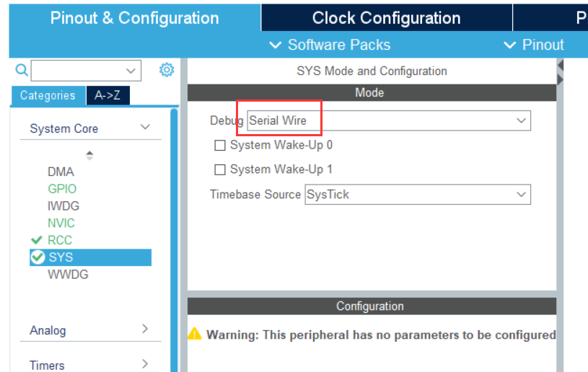Open the Software Packs menu
The width and height of the screenshot is (588, 372).
(330, 45)
